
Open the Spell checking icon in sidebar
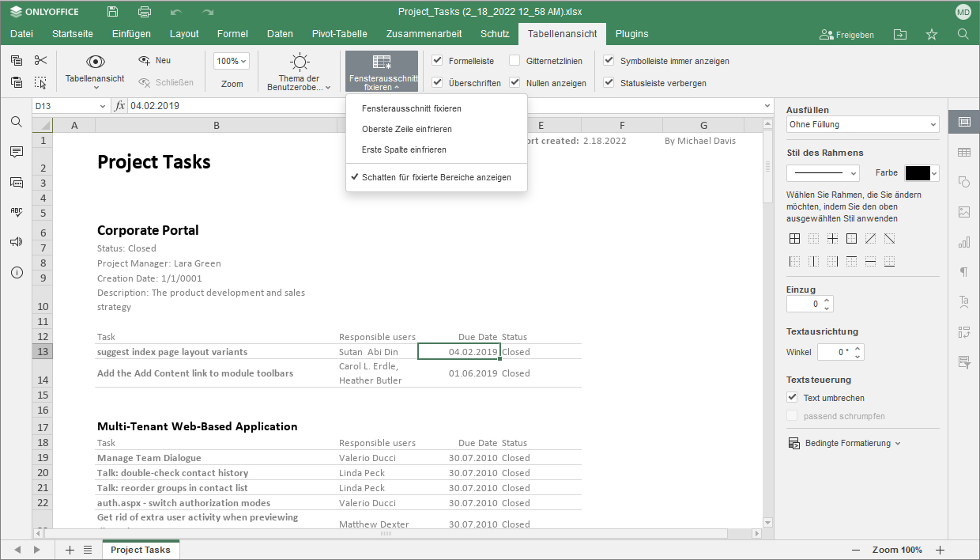pyautogui.click(x=16, y=212)
